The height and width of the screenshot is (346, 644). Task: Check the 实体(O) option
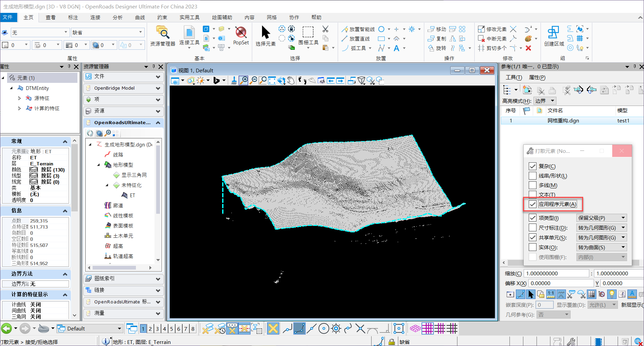[533, 247]
